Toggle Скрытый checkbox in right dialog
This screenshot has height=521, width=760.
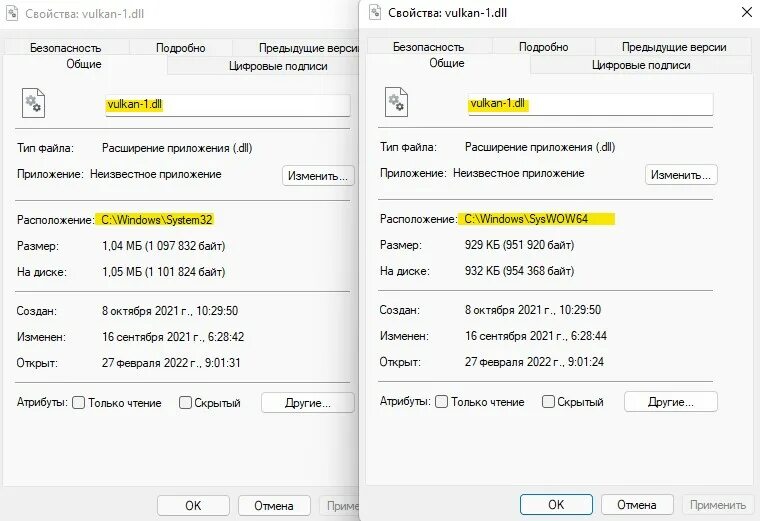548,402
